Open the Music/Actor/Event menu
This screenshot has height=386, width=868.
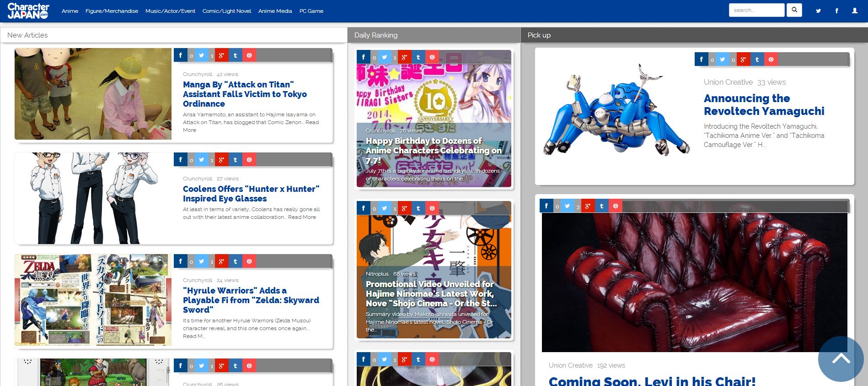point(170,11)
